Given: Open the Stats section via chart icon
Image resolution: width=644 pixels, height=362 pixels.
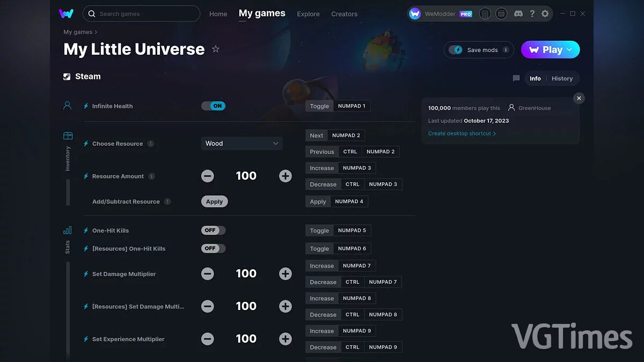Looking at the screenshot, I should coord(67,230).
